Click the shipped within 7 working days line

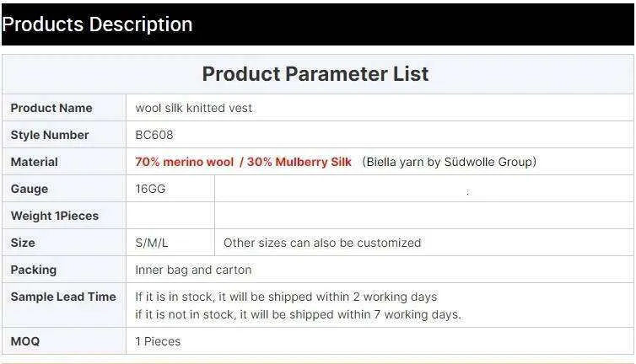pos(298,314)
